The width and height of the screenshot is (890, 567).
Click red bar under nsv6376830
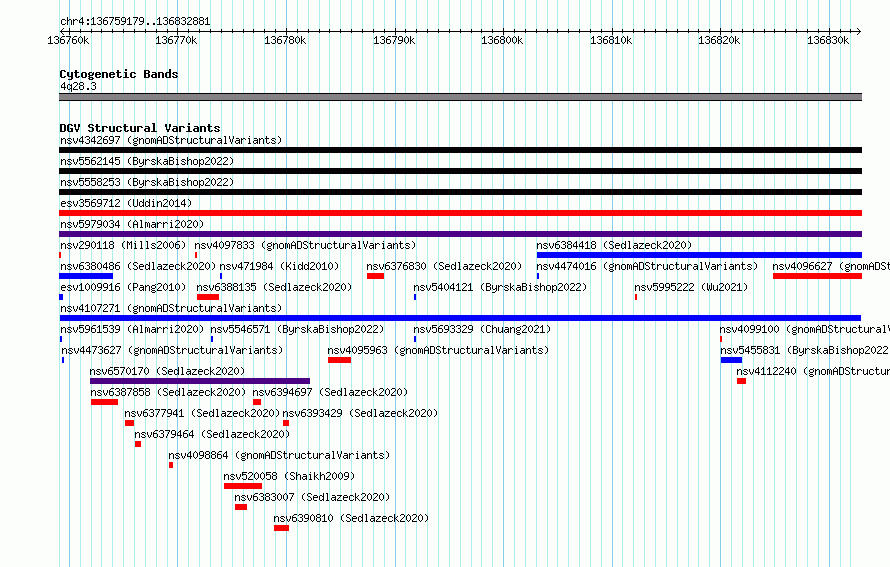coord(375,276)
